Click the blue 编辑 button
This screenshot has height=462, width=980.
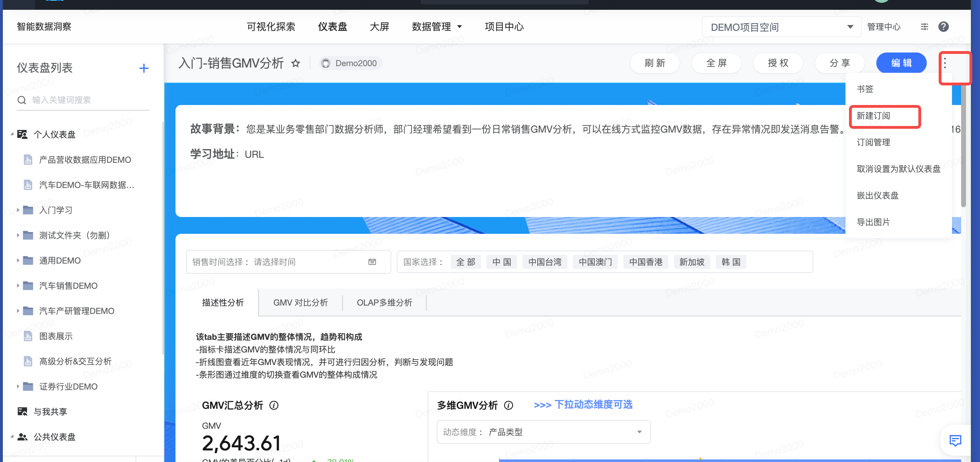[901, 63]
